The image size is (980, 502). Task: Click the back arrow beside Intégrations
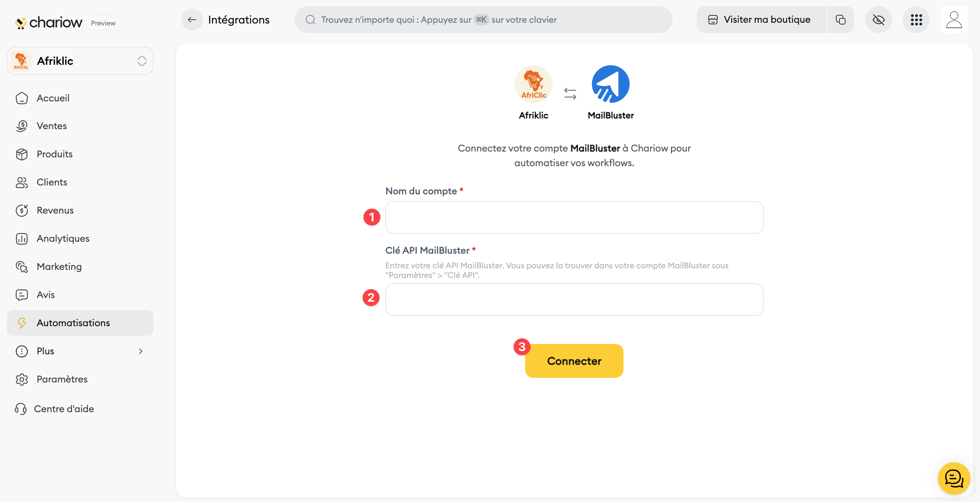[192, 20]
